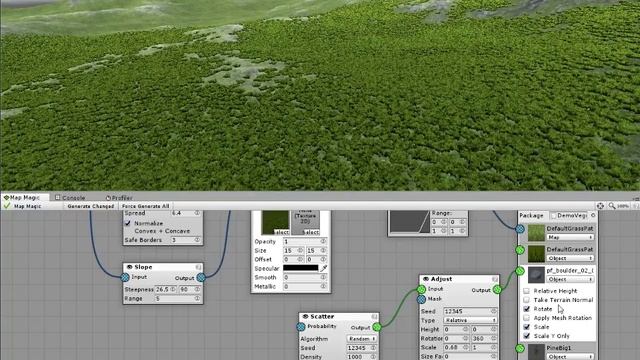The image size is (640, 360).
Task: Click the Slope node Input connector
Action: 125,278
